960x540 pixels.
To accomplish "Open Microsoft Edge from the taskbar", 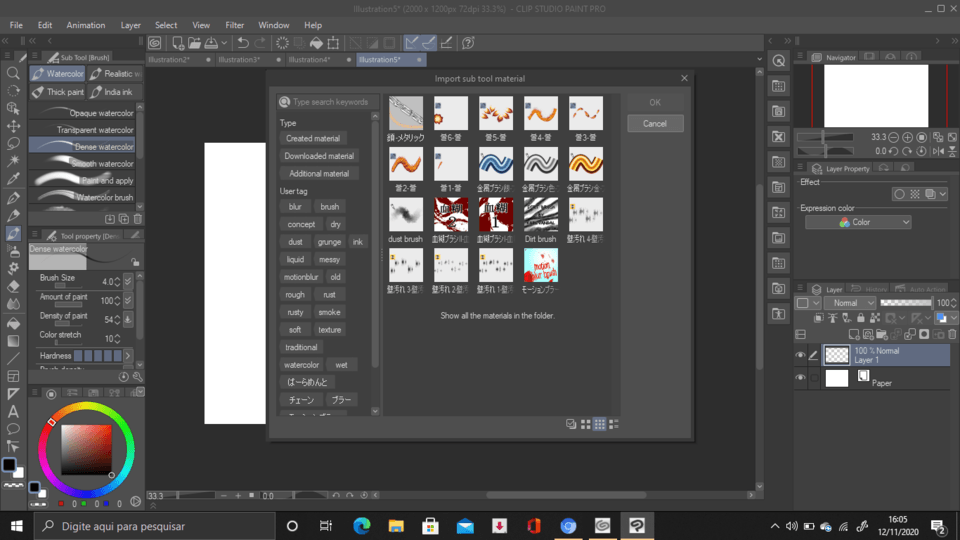I will (361, 526).
